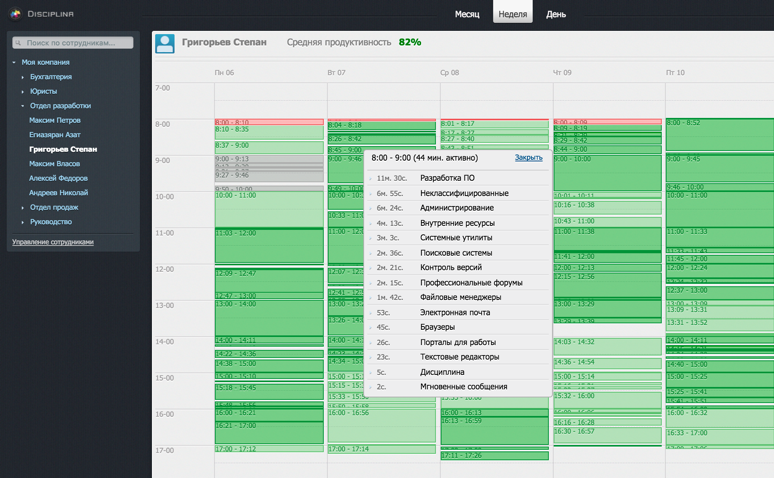Close the activity popup via Закрыть

pos(528,158)
